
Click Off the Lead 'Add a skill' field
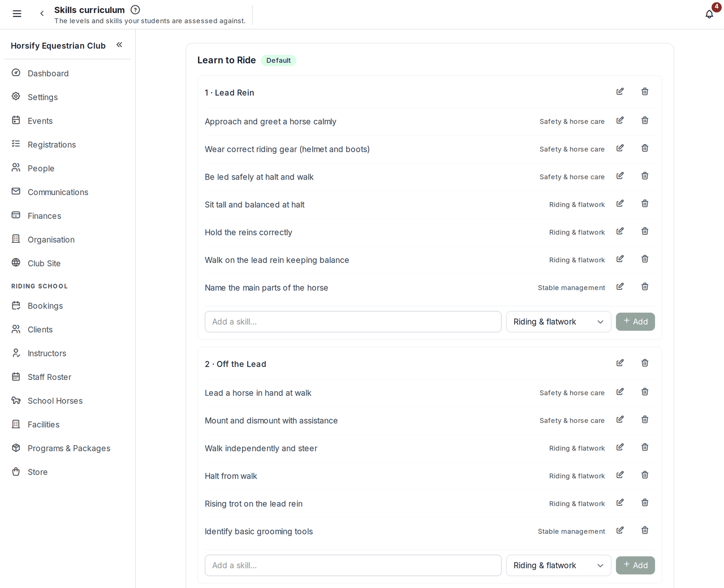tap(353, 565)
